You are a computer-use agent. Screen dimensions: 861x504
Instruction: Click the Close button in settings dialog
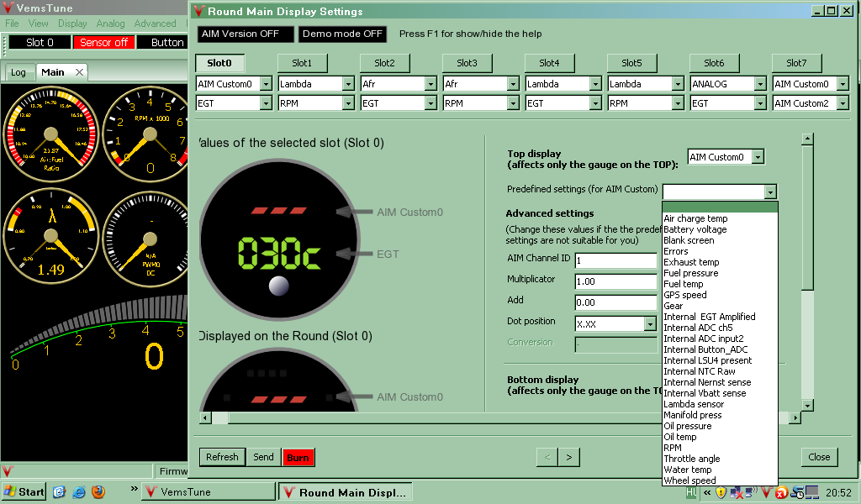pos(819,457)
